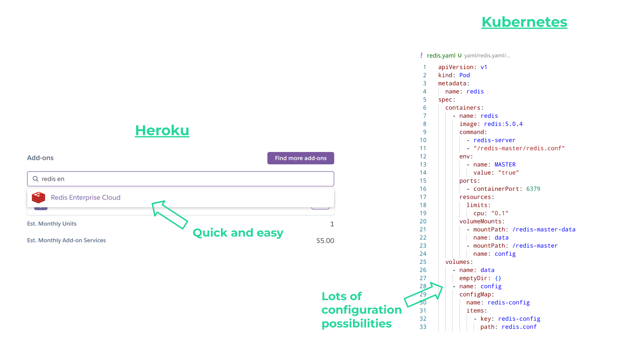Click the containerPort: 6379 line

tap(503, 189)
